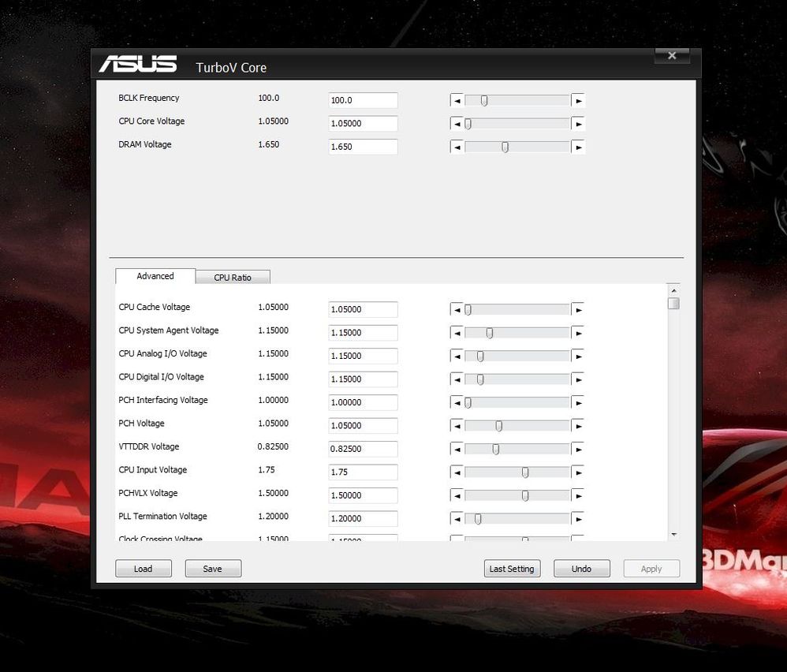Decrease CPU Digital I/O Voltage left arrow
The width and height of the screenshot is (787, 672).
coord(457,379)
